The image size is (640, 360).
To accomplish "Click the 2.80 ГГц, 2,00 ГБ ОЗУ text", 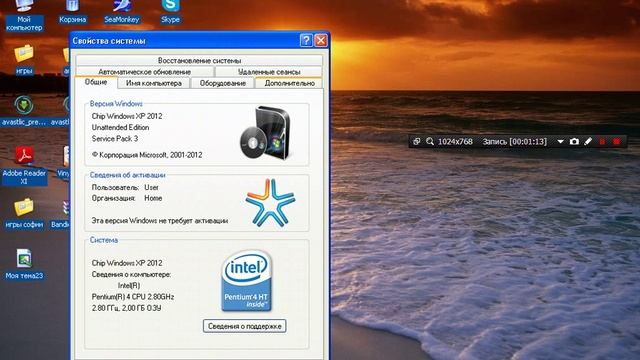I will pos(127,308).
